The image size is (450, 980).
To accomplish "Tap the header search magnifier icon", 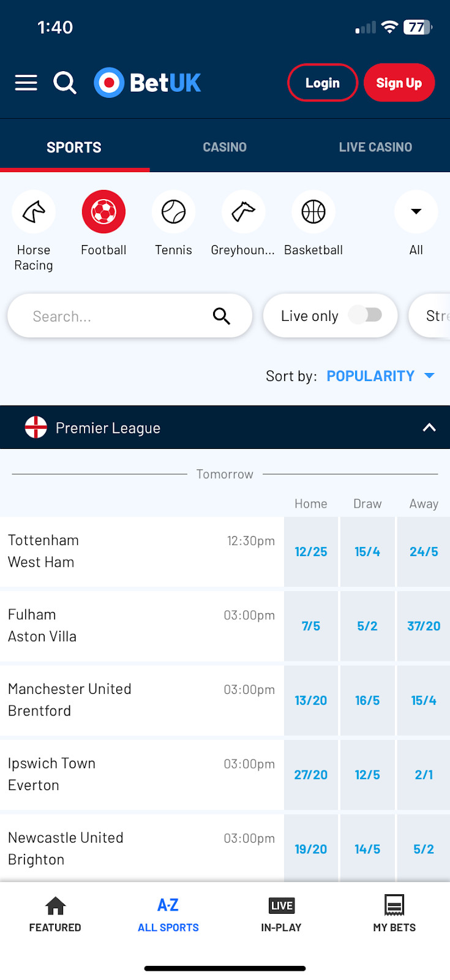I will click(x=65, y=83).
